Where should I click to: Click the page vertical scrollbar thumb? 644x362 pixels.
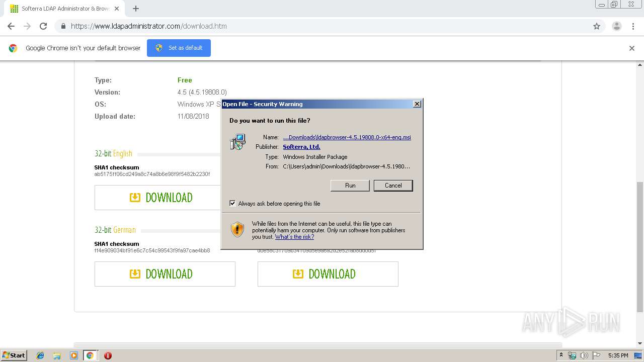640,246
